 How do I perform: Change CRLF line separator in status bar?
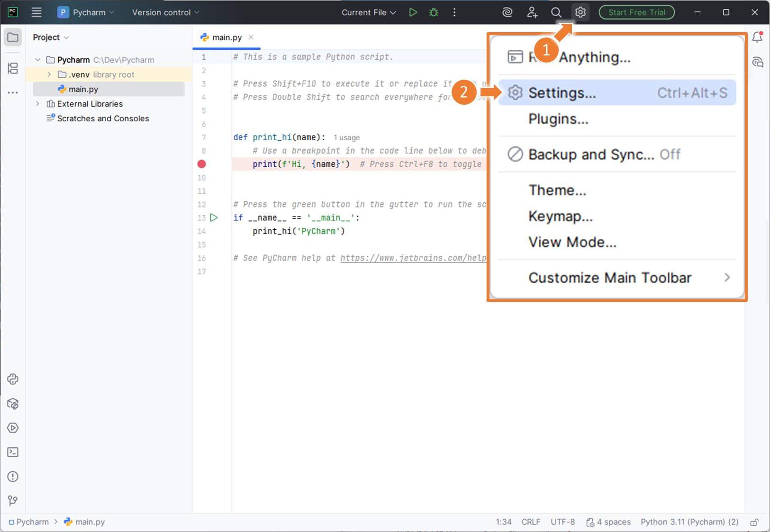pos(531,522)
